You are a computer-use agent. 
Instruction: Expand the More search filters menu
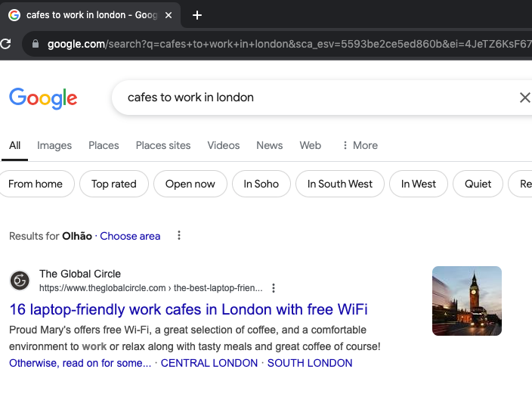[x=360, y=145]
